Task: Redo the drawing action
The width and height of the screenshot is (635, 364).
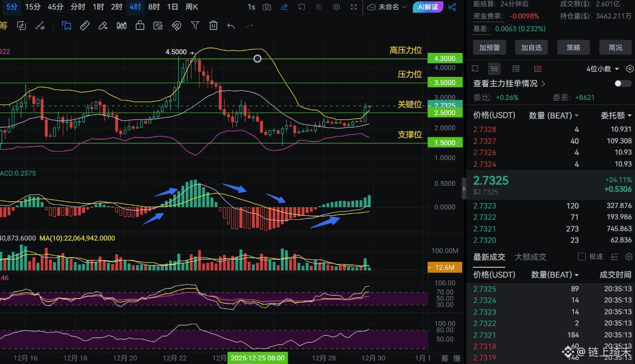Action: (x=249, y=26)
